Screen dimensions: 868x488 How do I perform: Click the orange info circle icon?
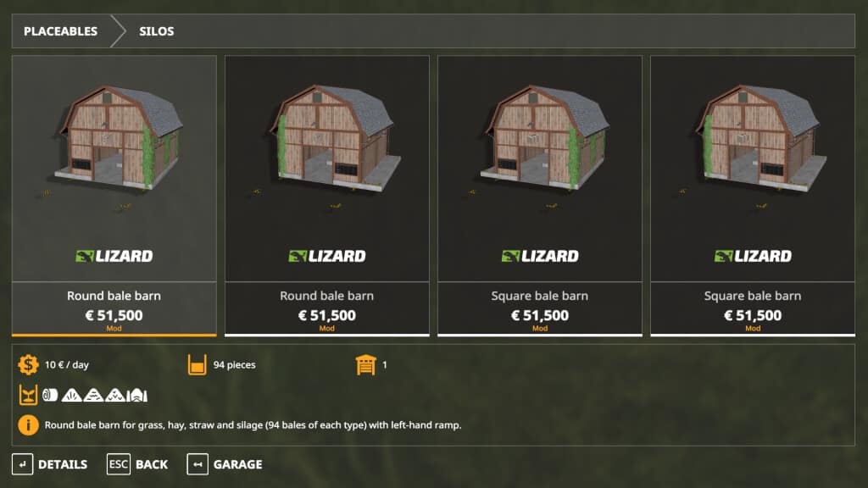click(28, 425)
